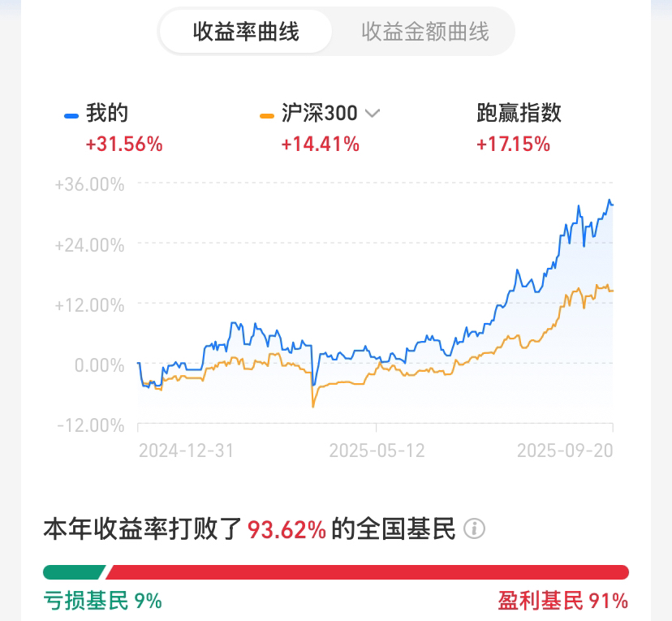Click the 盈利基民 91% label
The height and width of the screenshot is (621, 672).
click(562, 601)
